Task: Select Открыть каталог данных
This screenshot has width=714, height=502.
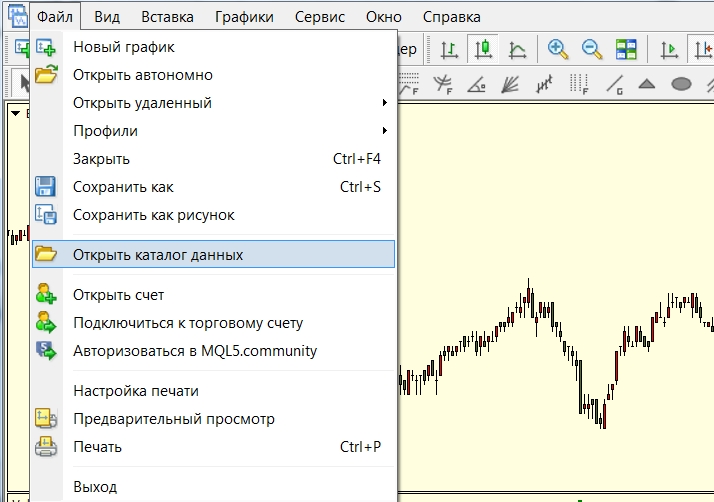Action: pyautogui.click(x=214, y=254)
